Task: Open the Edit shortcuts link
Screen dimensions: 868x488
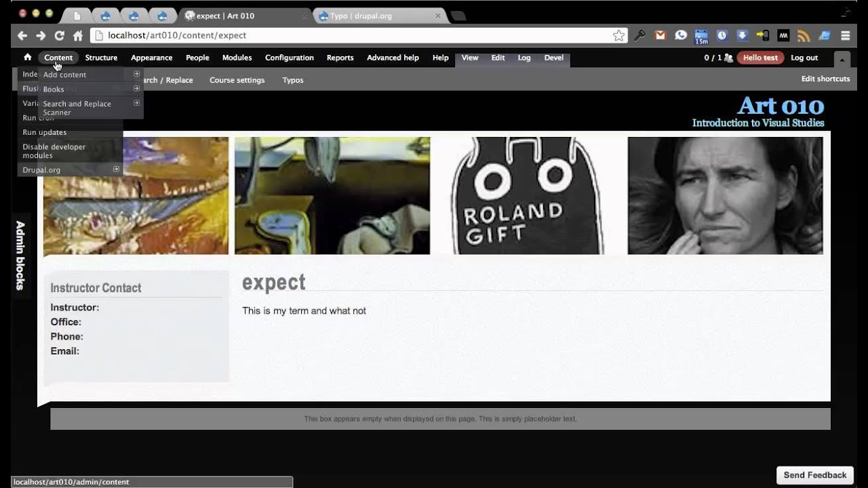Action: pyautogui.click(x=825, y=79)
